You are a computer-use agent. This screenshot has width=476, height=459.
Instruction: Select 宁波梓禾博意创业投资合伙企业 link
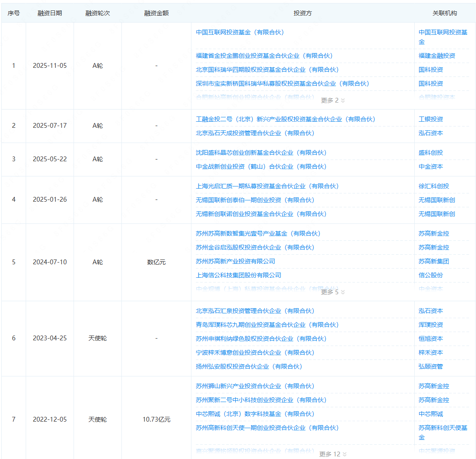click(255, 353)
